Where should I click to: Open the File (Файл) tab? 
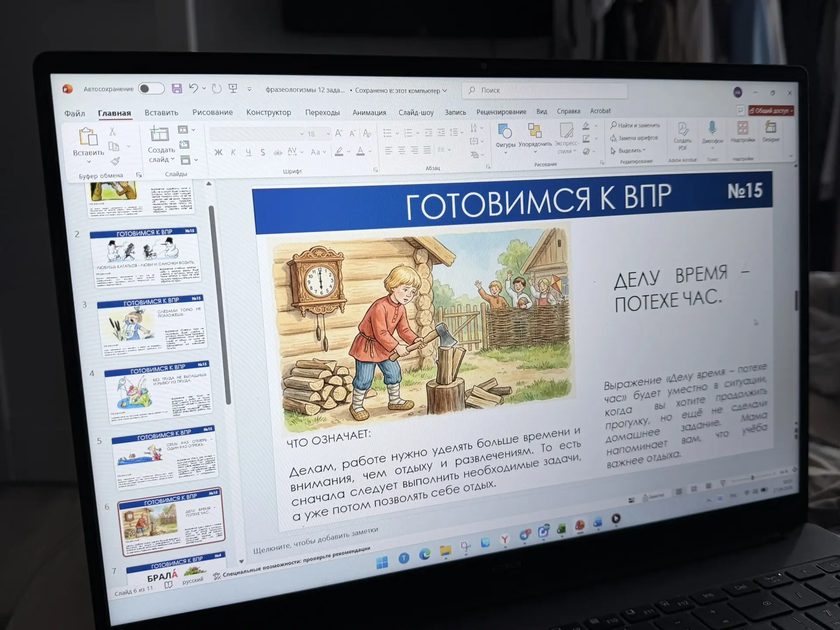[74, 114]
